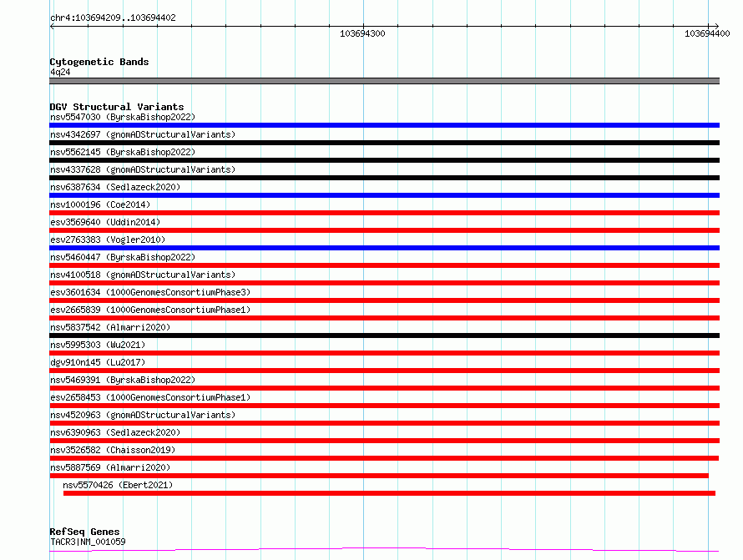Open the nsv4342697 (gnomADStructuralVariants) label
The image size is (743, 560).
point(143,134)
